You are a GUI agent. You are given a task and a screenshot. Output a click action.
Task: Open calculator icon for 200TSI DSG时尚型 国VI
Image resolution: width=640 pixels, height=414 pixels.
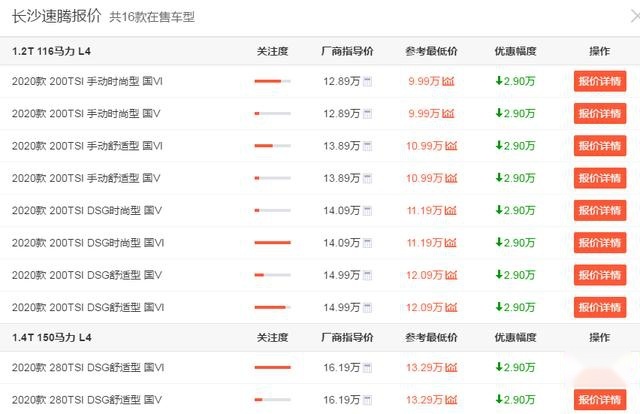tap(367, 243)
